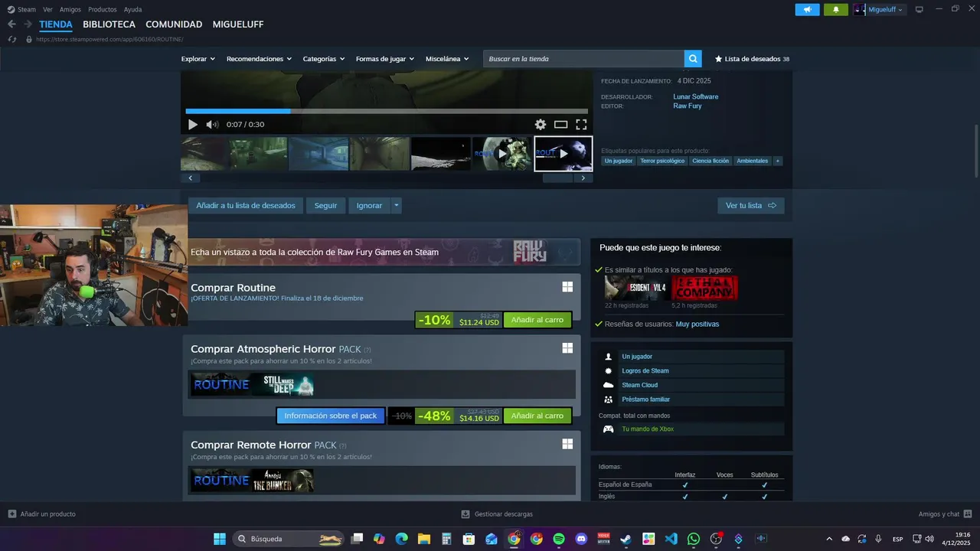Viewport: 980px width, 551px height.
Task: Toggle theater mode on the video player
Action: click(x=561, y=125)
